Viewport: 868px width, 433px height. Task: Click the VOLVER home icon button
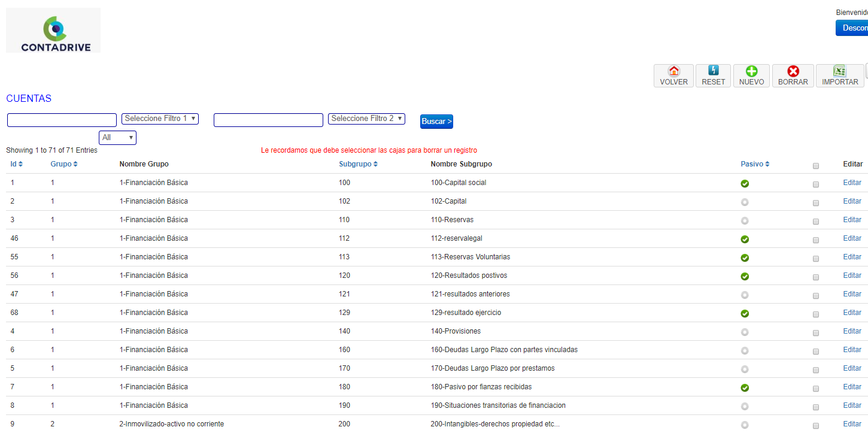pos(673,76)
